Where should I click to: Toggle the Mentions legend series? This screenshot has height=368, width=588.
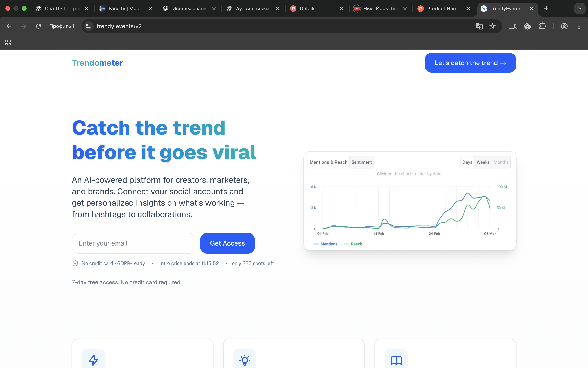click(325, 244)
